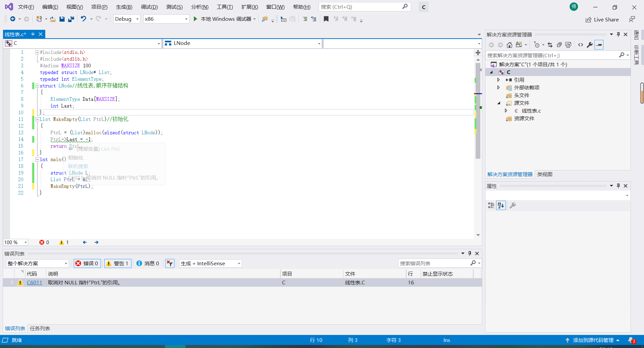Switch to the 任务列表 tab
Image resolution: width=644 pixels, height=348 pixels.
(40, 329)
